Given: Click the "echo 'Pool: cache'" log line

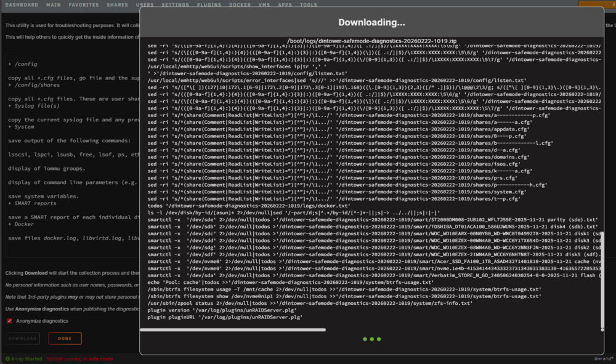Looking at the screenshot, I should click(291, 282).
